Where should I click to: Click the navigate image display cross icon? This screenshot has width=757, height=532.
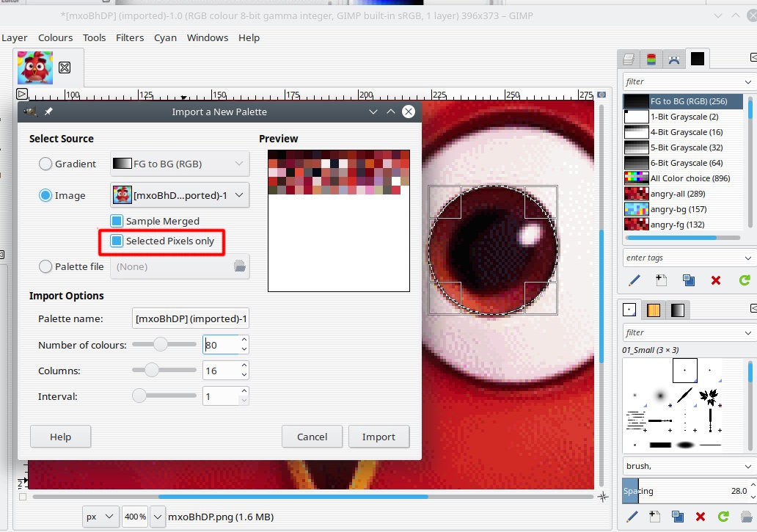coord(602,497)
